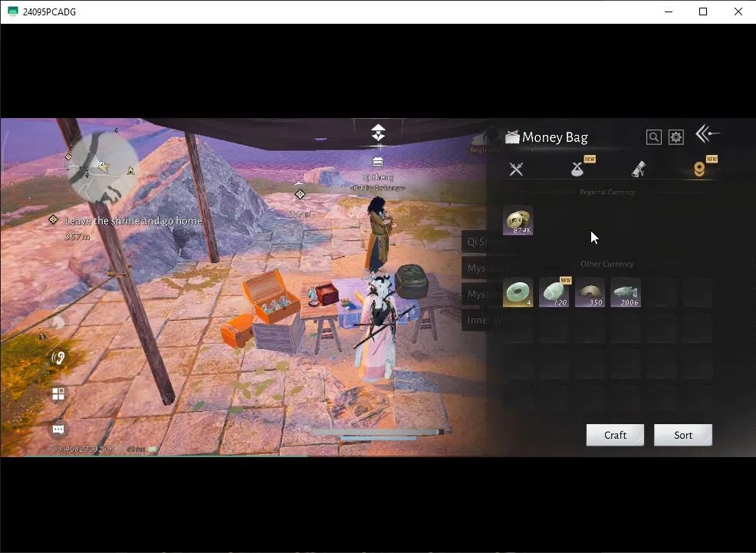Open the four-square grid menu icon
Screen dimensions: 756x553
[x=58, y=394]
